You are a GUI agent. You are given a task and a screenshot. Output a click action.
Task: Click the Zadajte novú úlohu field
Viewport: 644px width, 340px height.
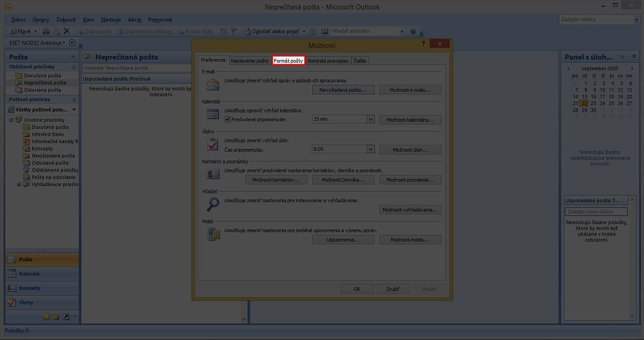[x=596, y=212]
